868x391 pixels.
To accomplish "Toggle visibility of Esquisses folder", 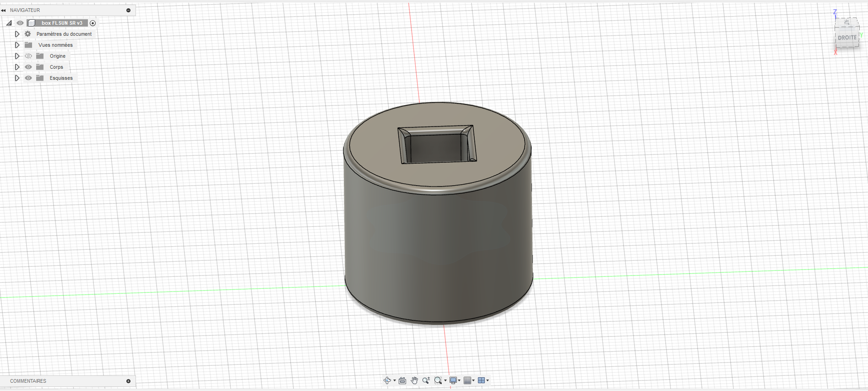I will click(x=28, y=78).
